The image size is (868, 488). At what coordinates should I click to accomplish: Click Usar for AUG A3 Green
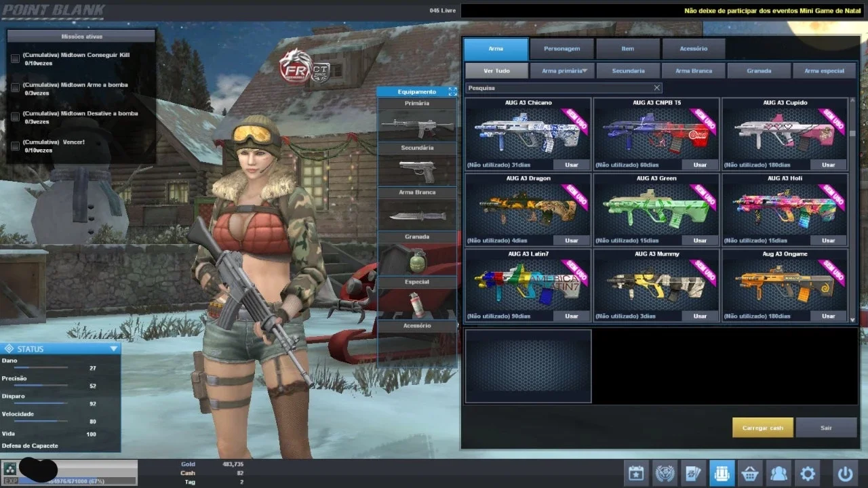coord(700,241)
